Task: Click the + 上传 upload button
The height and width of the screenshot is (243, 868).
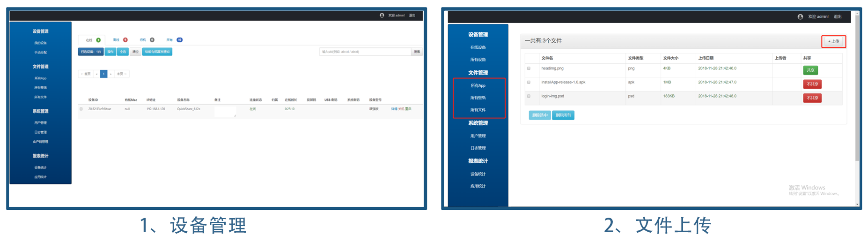Action: click(833, 41)
